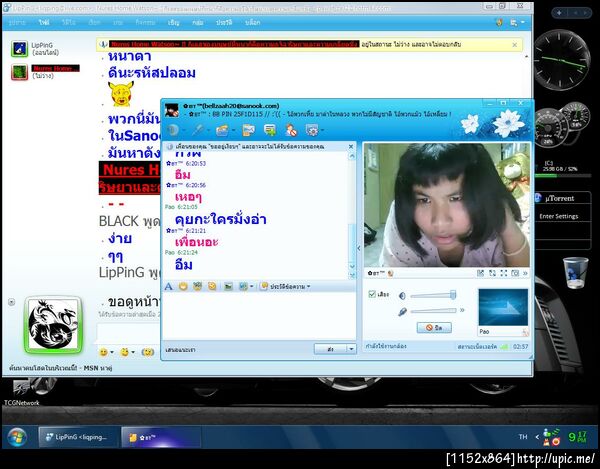Click the wink icon in LipPinG window
Screen dimensions: 600x469
[124, 352]
